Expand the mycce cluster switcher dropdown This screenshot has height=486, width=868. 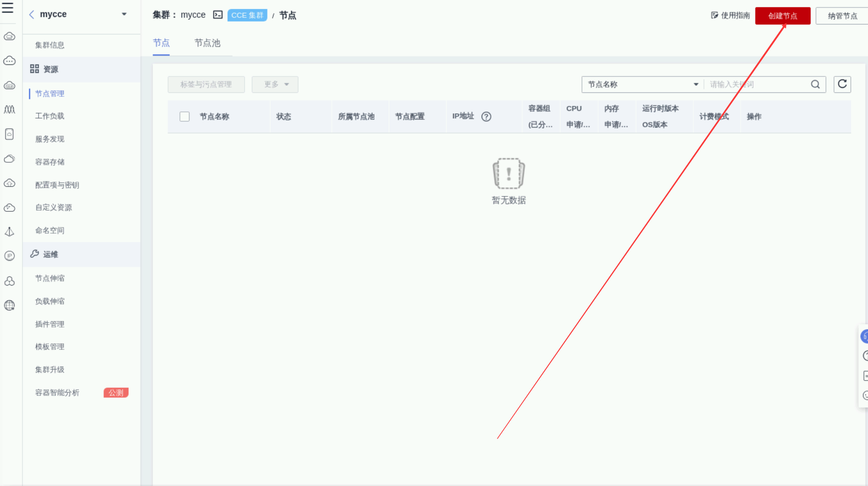[x=124, y=14]
